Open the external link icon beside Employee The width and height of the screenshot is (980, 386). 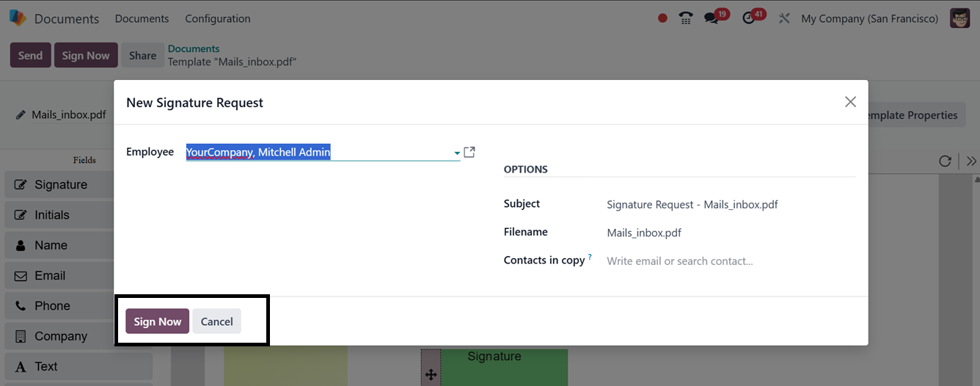[x=469, y=152]
